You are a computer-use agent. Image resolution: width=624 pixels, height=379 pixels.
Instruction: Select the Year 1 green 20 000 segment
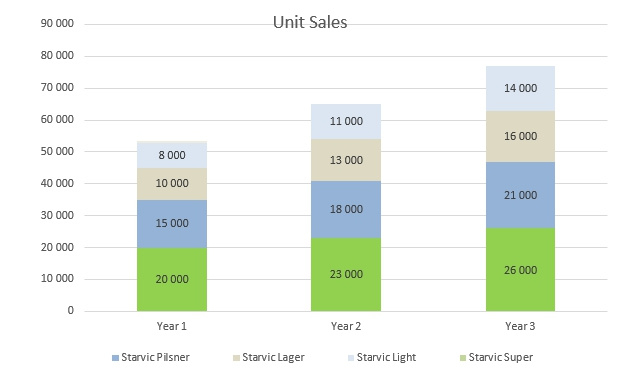[172, 279]
